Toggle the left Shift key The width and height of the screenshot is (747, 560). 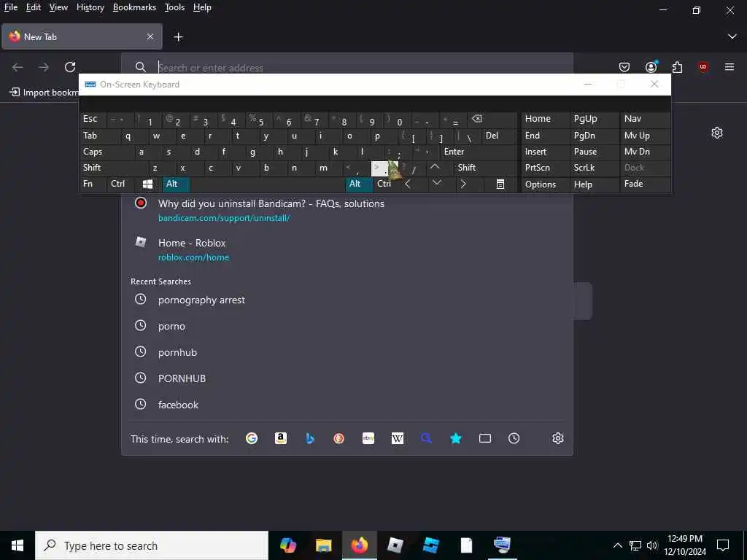coord(113,168)
